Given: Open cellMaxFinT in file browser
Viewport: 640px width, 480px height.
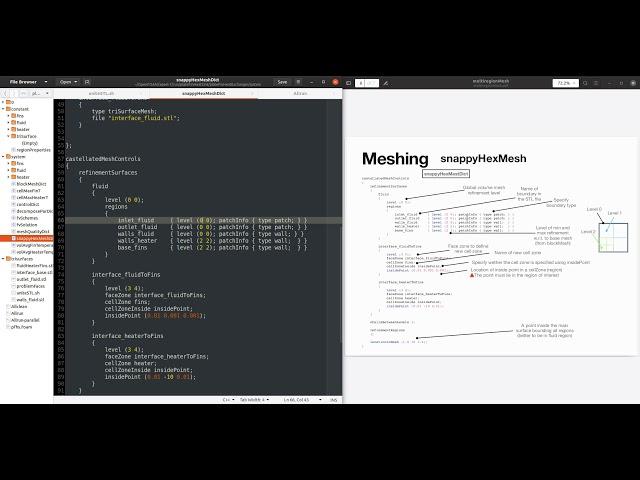Looking at the screenshot, I should tap(29, 191).
